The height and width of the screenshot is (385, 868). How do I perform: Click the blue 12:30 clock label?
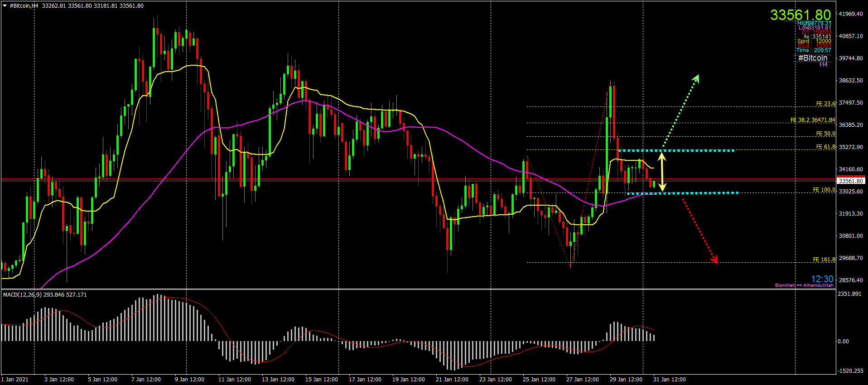tap(822, 279)
